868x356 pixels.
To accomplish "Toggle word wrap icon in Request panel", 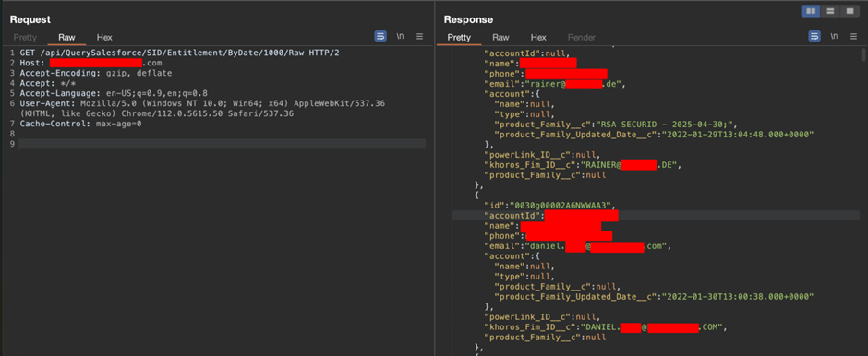I will (380, 37).
